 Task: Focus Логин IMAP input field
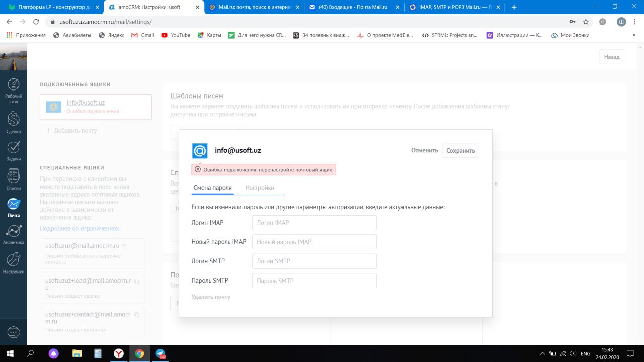pyautogui.click(x=314, y=223)
